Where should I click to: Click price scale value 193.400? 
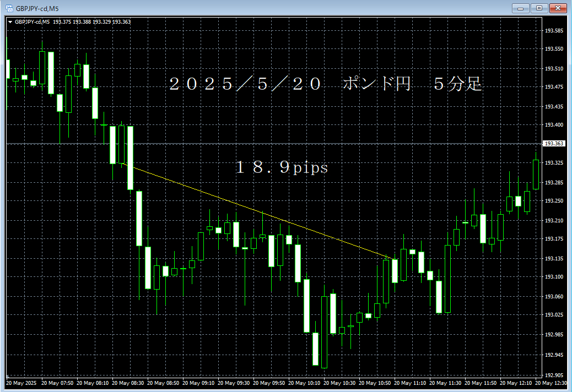click(x=554, y=124)
